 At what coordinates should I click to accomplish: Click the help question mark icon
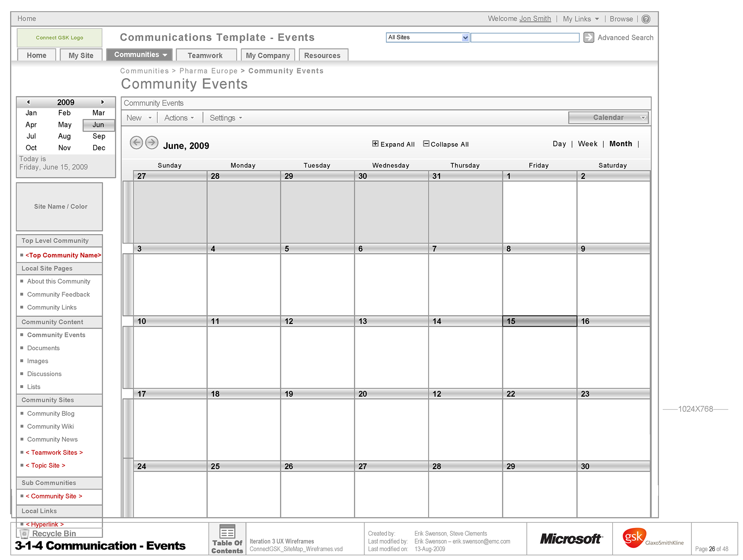646,19
